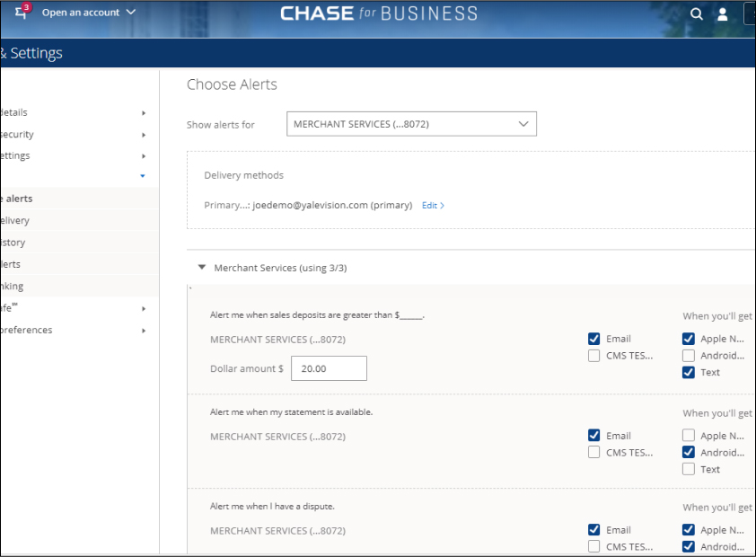
Task: Expand the 'afe' sidebar item arrow
Action: [143, 309]
